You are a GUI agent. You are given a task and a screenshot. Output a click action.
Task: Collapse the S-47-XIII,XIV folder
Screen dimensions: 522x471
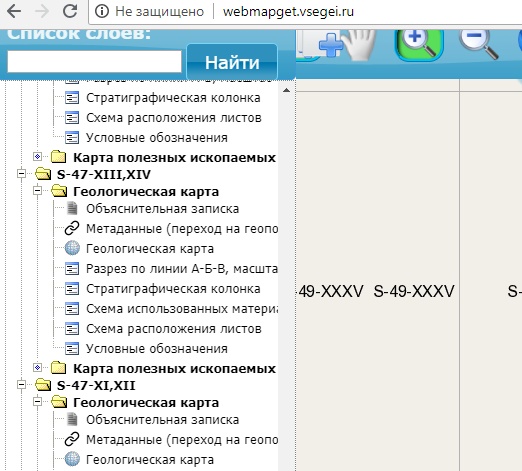(x=22, y=174)
